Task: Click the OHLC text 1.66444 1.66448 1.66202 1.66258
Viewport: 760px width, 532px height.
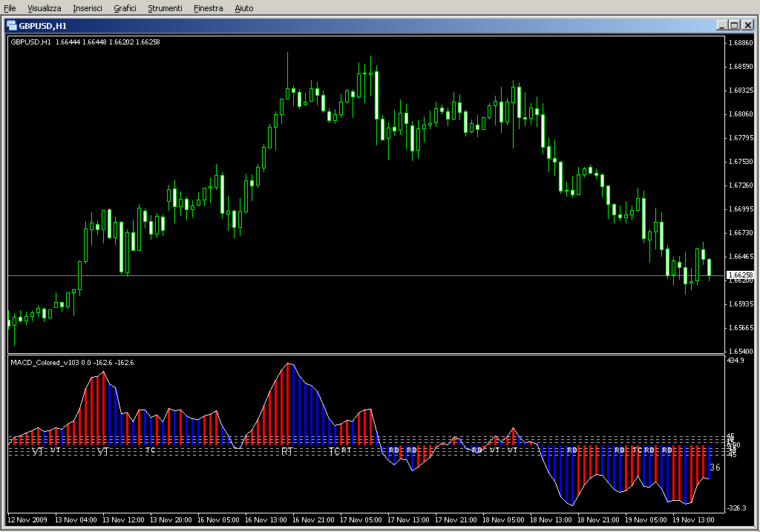Action: pos(108,42)
